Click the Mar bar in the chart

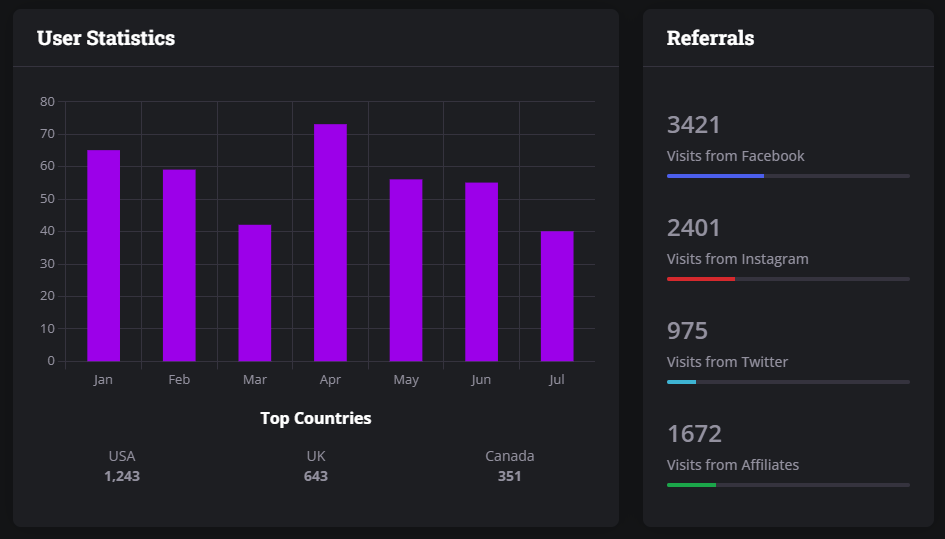pos(254,293)
